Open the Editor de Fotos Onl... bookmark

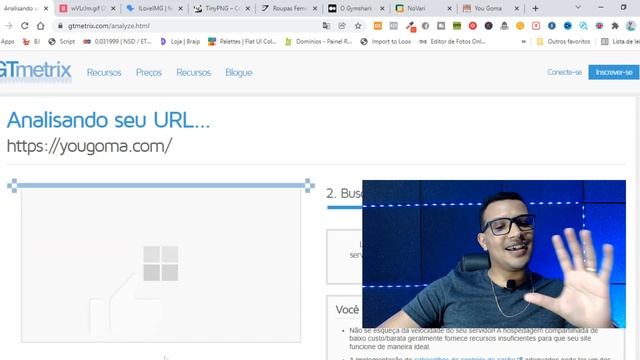click(453, 41)
